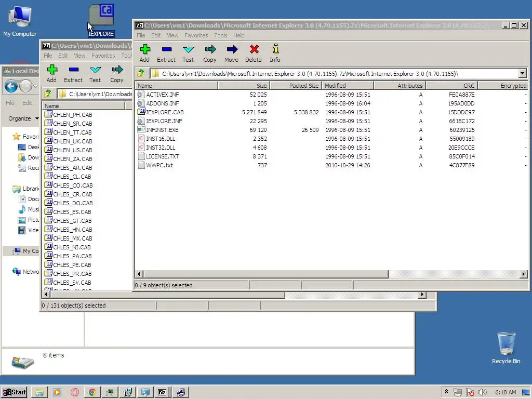Open Edit menu in front 7-Zip
Image resolution: width=532 pixels, height=399 pixels.
[x=156, y=35]
